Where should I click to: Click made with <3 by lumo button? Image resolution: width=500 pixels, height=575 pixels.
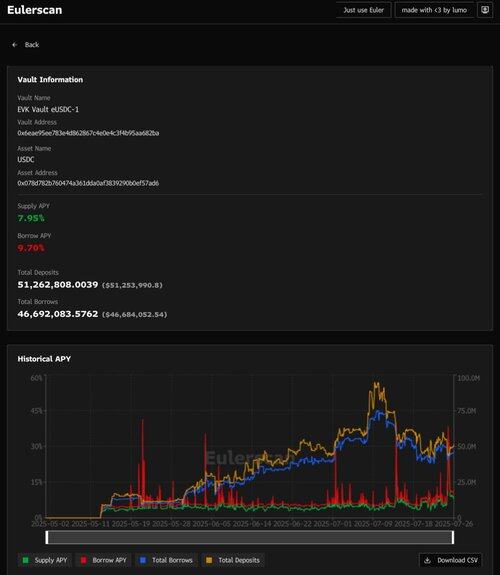(x=434, y=10)
